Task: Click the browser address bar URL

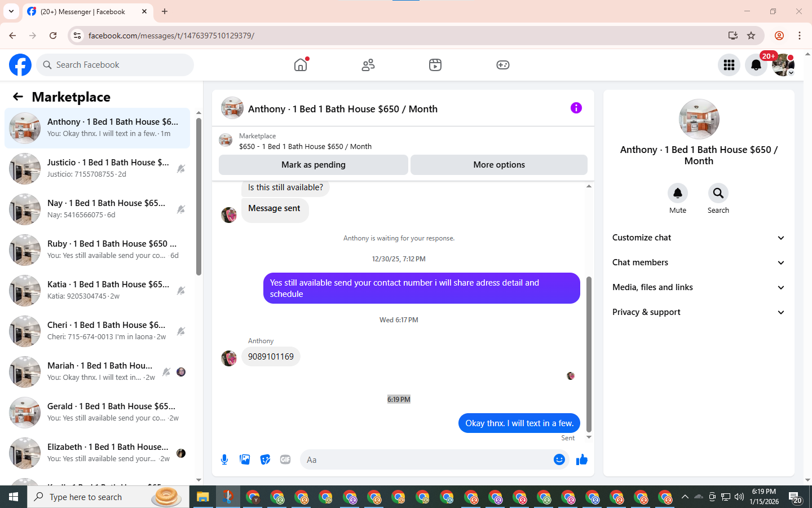Action: [x=171, y=36]
